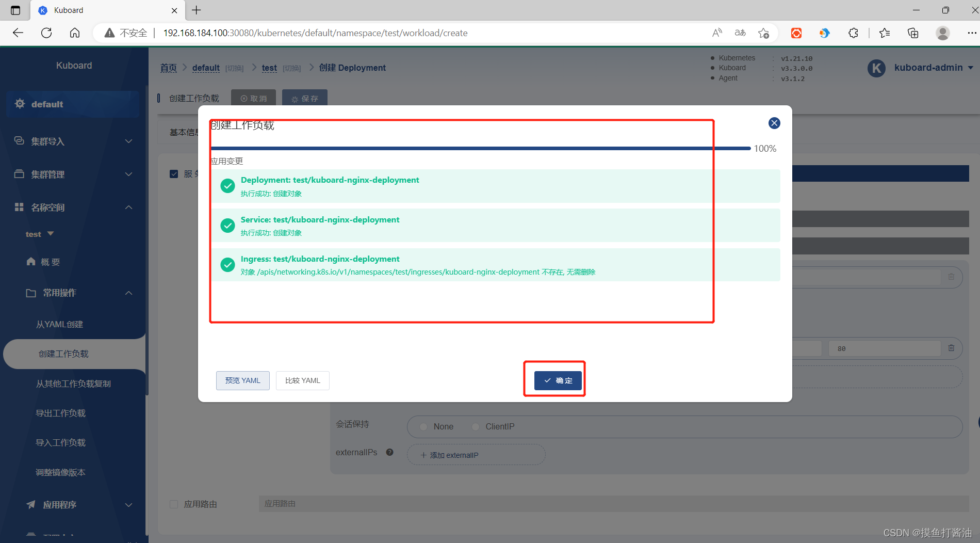Viewport: 980px width, 543px height.
Task: Select ClientIP session affinity option
Action: click(493, 426)
